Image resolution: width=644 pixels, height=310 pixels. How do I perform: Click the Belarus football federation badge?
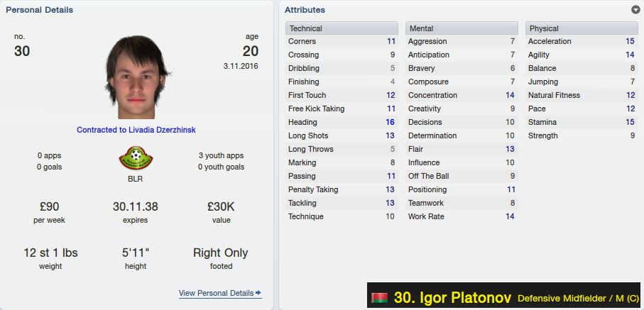(136, 158)
